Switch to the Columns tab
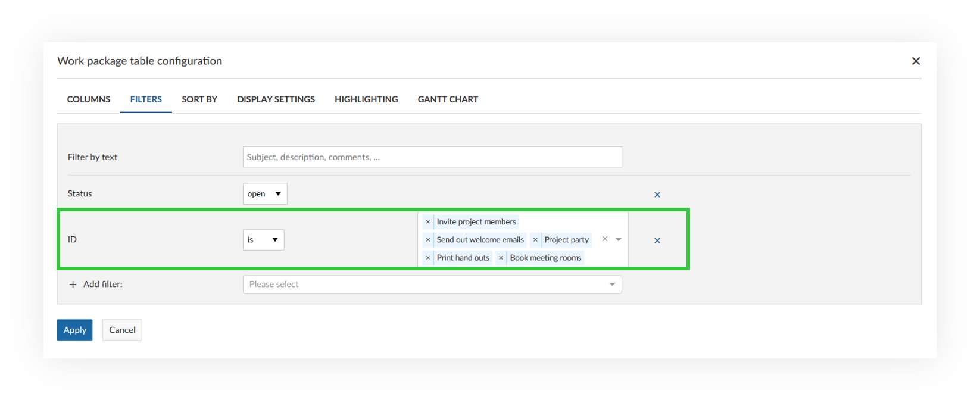Viewport: 980px width, 403px height. point(89,99)
